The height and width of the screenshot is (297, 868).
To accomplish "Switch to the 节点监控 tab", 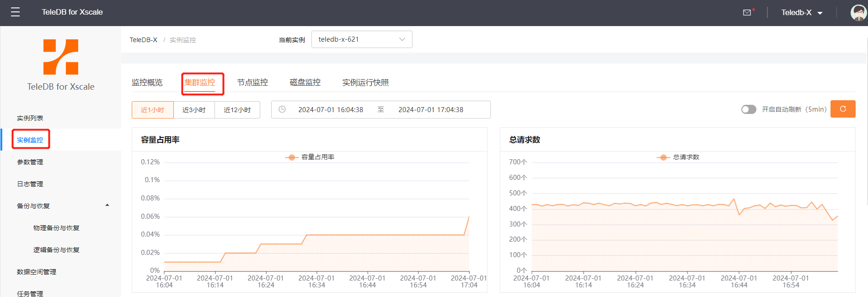I will [252, 82].
